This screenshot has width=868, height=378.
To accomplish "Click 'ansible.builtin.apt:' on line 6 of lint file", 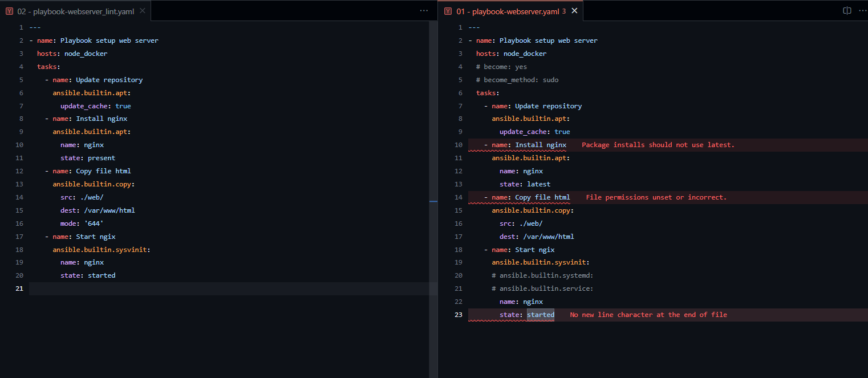I will tap(92, 93).
